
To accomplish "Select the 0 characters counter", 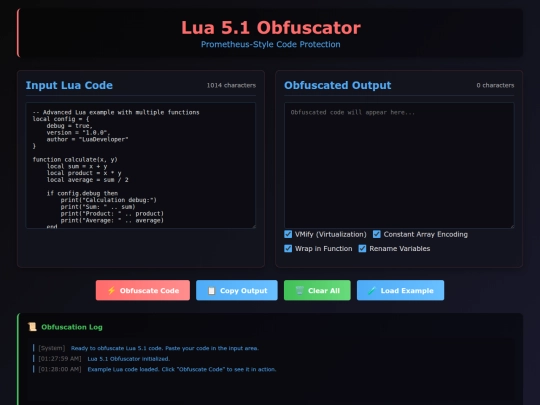I will click(495, 85).
